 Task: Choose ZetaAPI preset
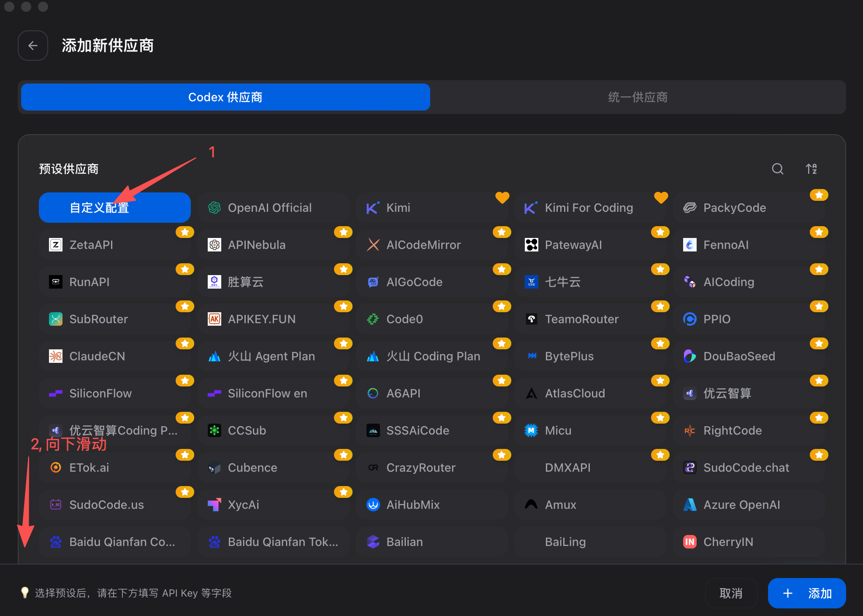click(115, 245)
